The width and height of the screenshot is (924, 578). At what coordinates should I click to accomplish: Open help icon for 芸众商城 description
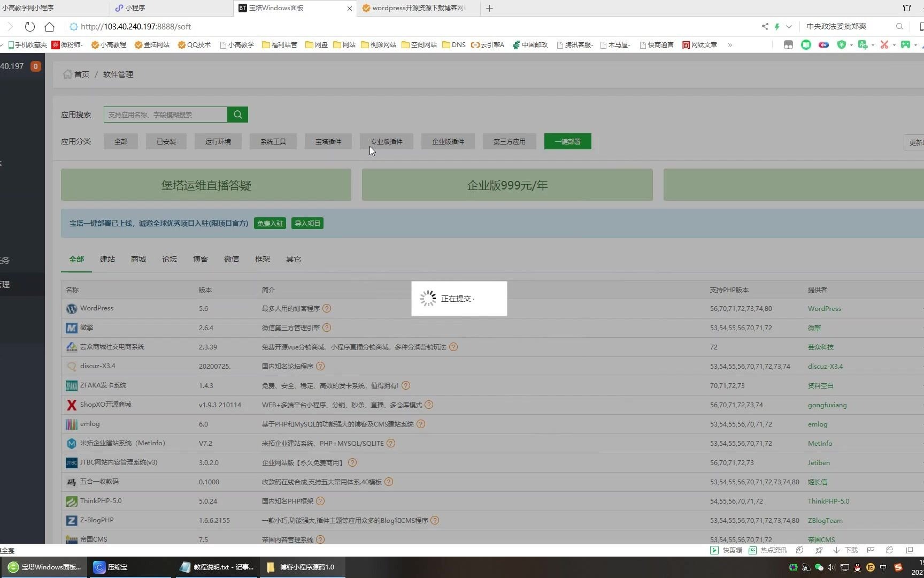(x=453, y=347)
